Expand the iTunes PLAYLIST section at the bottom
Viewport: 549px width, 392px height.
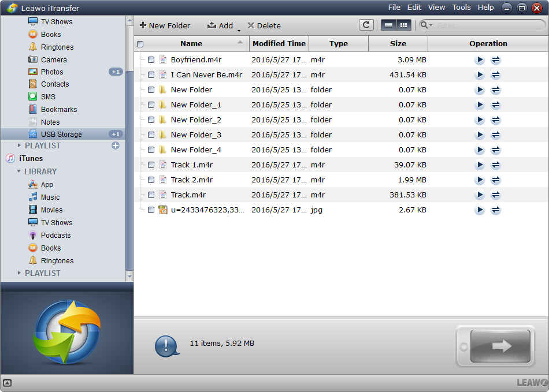tap(19, 273)
